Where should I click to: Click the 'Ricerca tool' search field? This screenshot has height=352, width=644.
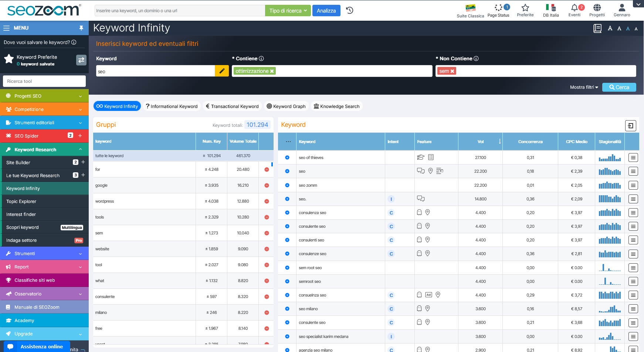pos(44,81)
